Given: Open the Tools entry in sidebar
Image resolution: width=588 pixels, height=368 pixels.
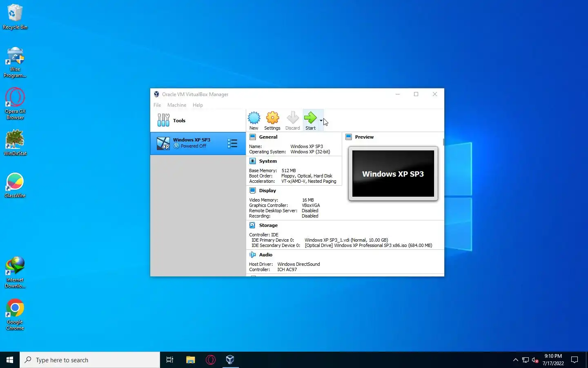Looking at the screenshot, I should click(198, 121).
